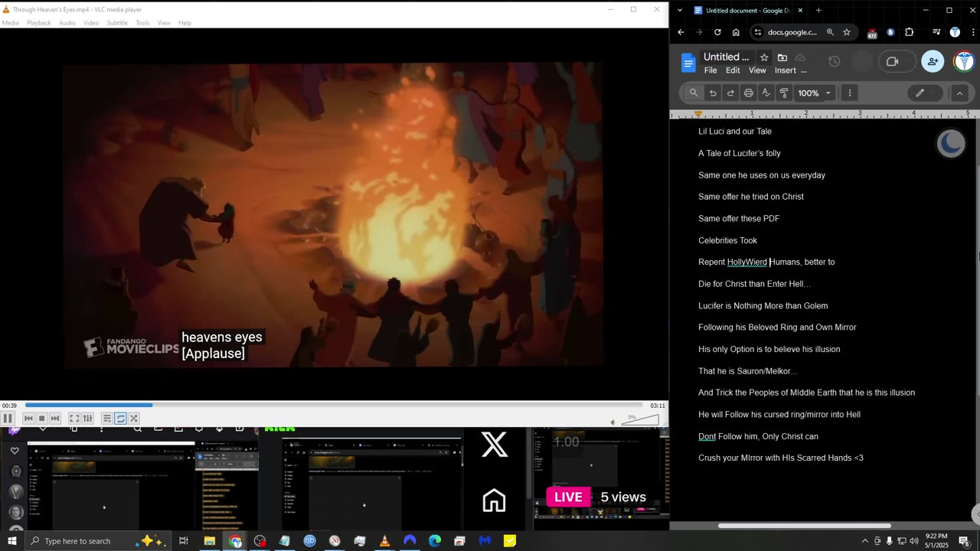Open the Docs Insert menu
The width and height of the screenshot is (980, 551).
coord(786,70)
